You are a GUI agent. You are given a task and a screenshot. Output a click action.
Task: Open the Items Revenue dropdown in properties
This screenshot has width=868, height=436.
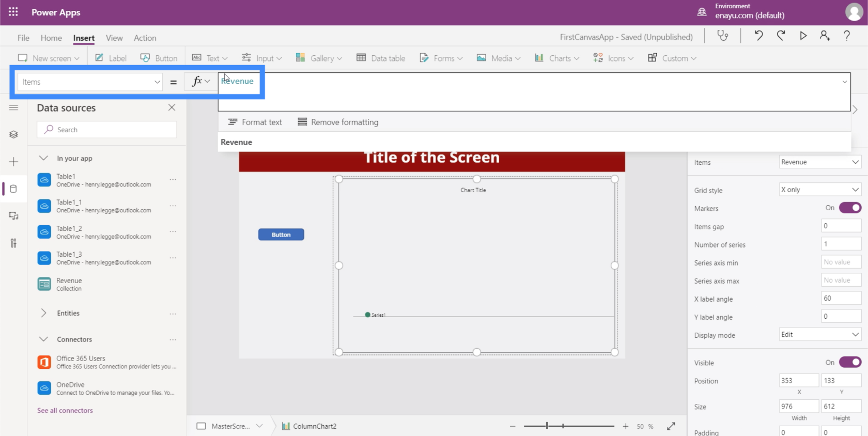820,162
